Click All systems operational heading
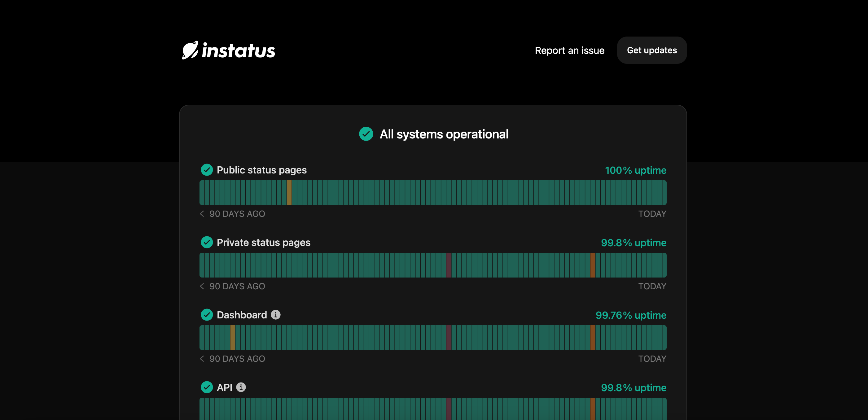868x420 pixels. [x=444, y=134]
